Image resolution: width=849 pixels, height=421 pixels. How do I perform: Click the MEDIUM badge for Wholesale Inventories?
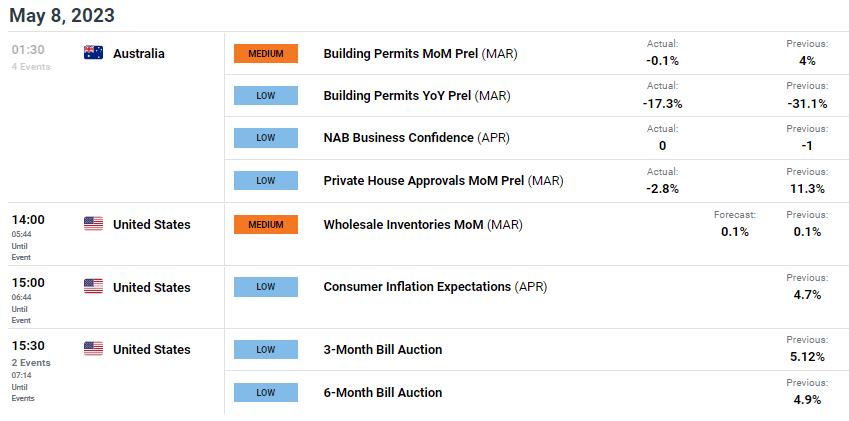click(266, 225)
